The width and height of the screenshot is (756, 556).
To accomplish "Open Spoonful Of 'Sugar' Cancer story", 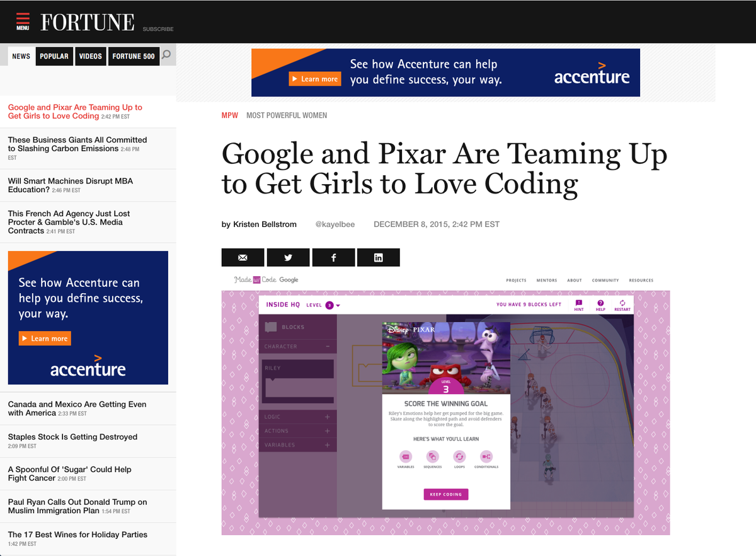I will point(70,473).
